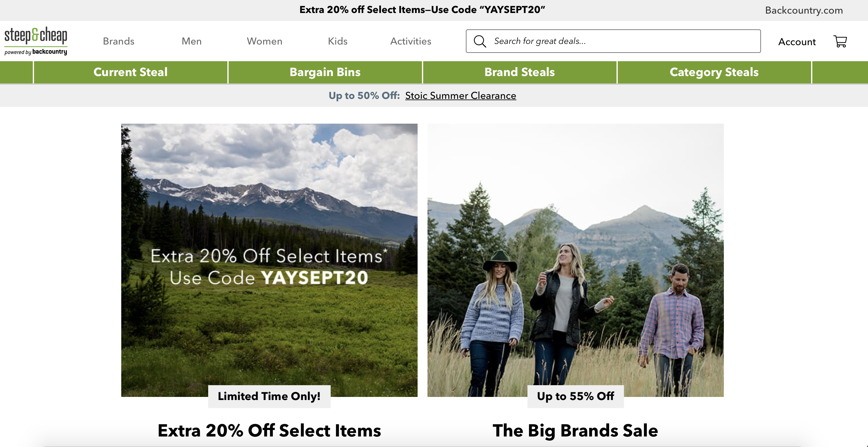Open the Brands menu

pyautogui.click(x=118, y=41)
